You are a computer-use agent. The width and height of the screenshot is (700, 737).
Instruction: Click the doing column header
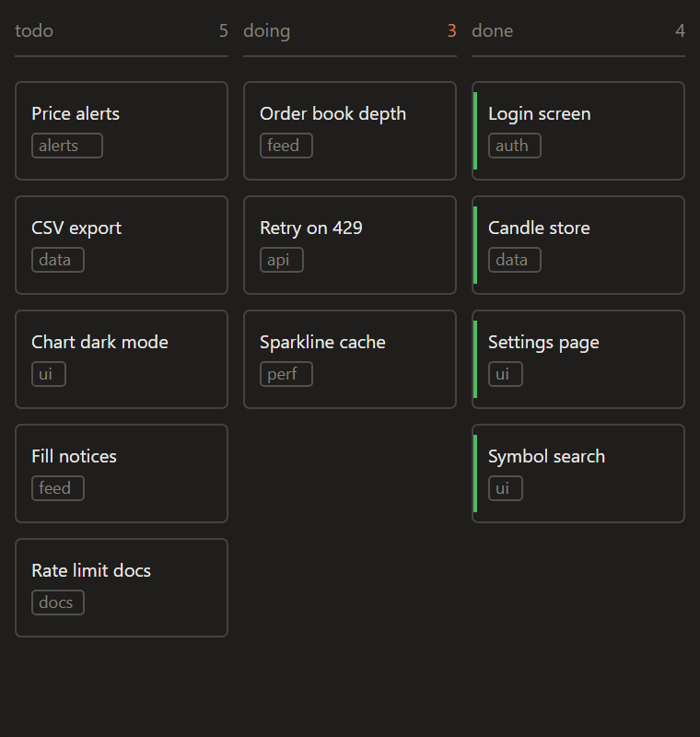click(x=267, y=31)
